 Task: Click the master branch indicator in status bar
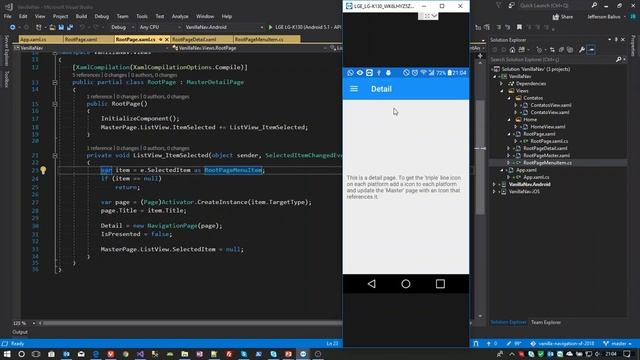click(618, 344)
